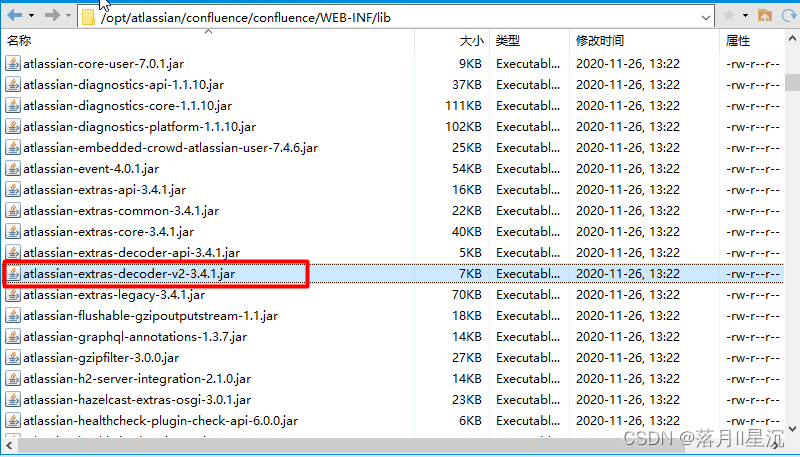Click the jar icon of atlassian-event-4.0.1.jar

(x=13, y=168)
